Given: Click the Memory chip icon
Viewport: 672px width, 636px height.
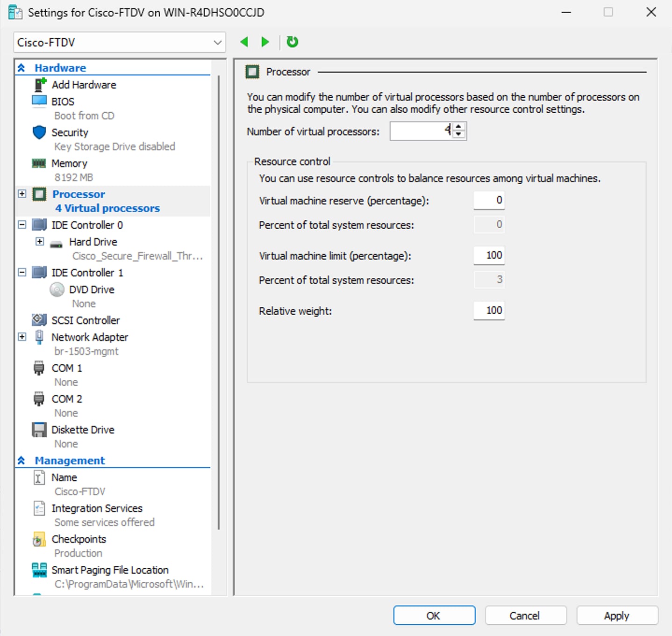Looking at the screenshot, I should tap(39, 163).
